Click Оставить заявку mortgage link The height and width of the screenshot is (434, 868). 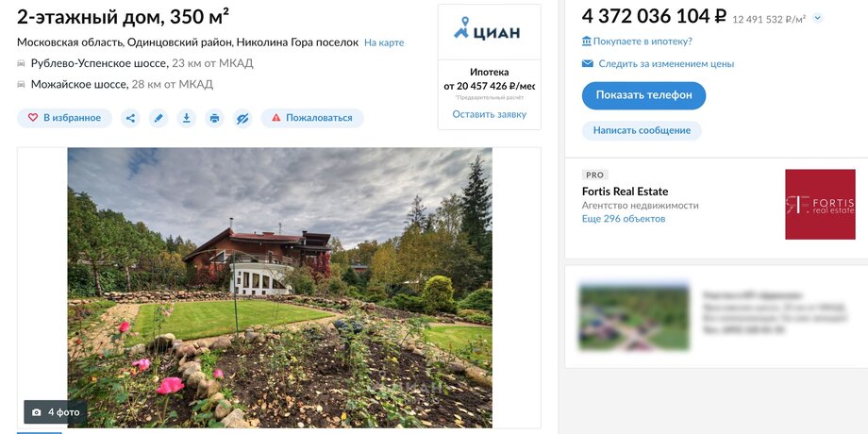click(x=489, y=114)
